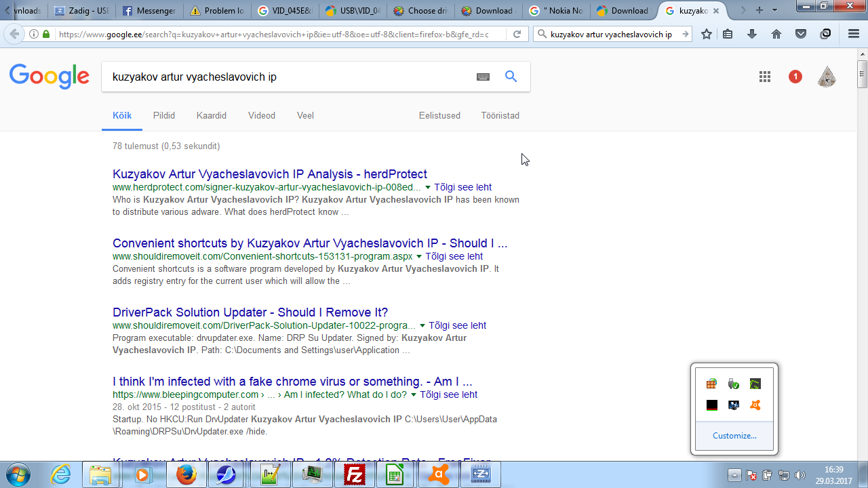Select the Kaardid search tab
The image size is (868, 488).
click(x=212, y=116)
